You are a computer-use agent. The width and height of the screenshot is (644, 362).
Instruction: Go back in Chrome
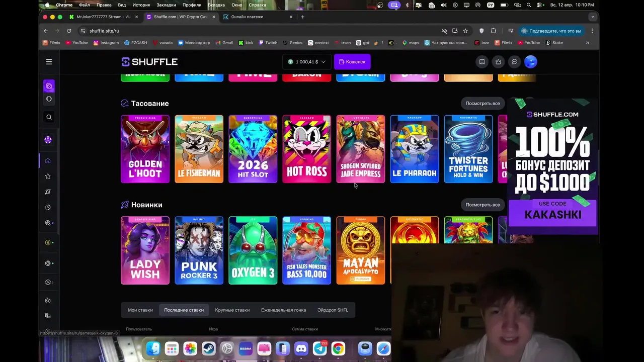(45, 31)
